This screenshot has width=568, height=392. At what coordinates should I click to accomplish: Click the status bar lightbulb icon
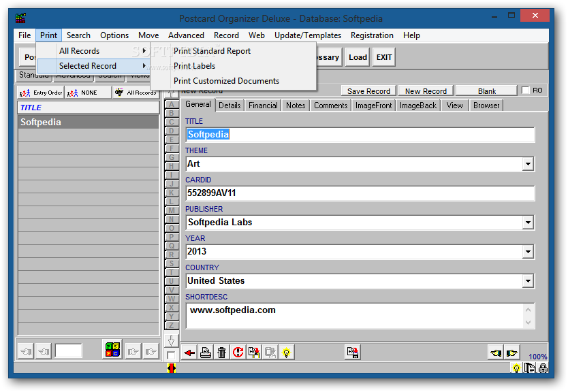pyautogui.click(x=516, y=368)
